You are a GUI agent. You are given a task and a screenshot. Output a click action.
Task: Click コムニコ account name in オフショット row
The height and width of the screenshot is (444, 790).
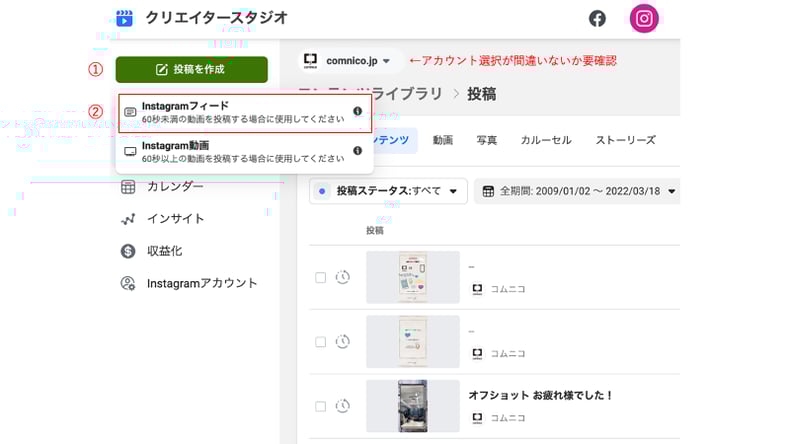508,418
